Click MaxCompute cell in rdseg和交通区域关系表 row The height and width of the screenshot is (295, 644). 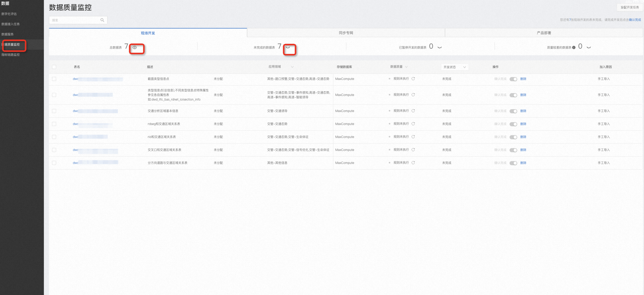point(344,124)
